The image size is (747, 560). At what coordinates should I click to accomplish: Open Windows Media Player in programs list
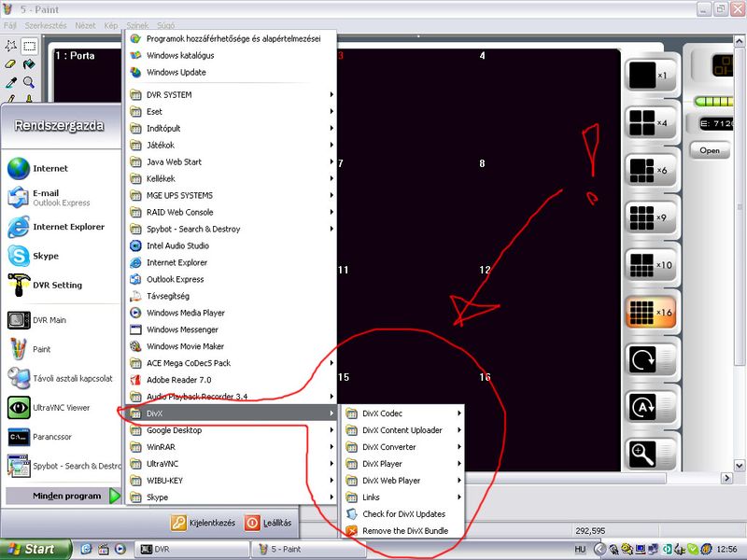pyautogui.click(x=232, y=313)
